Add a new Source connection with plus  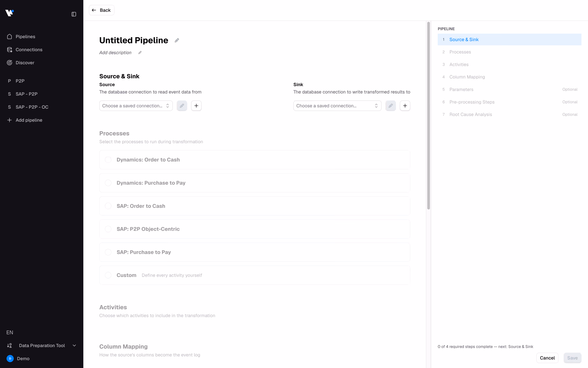click(196, 106)
